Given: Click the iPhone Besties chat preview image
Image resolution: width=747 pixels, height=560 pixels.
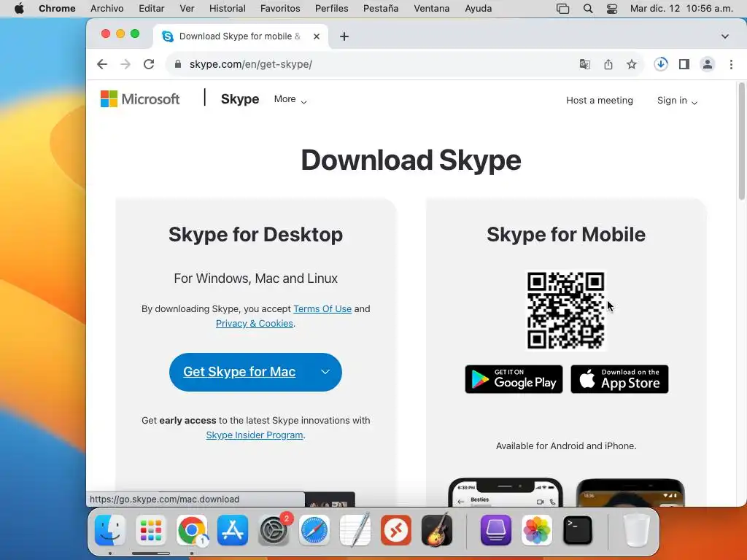Looking at the screenshot, I should 506,492.
